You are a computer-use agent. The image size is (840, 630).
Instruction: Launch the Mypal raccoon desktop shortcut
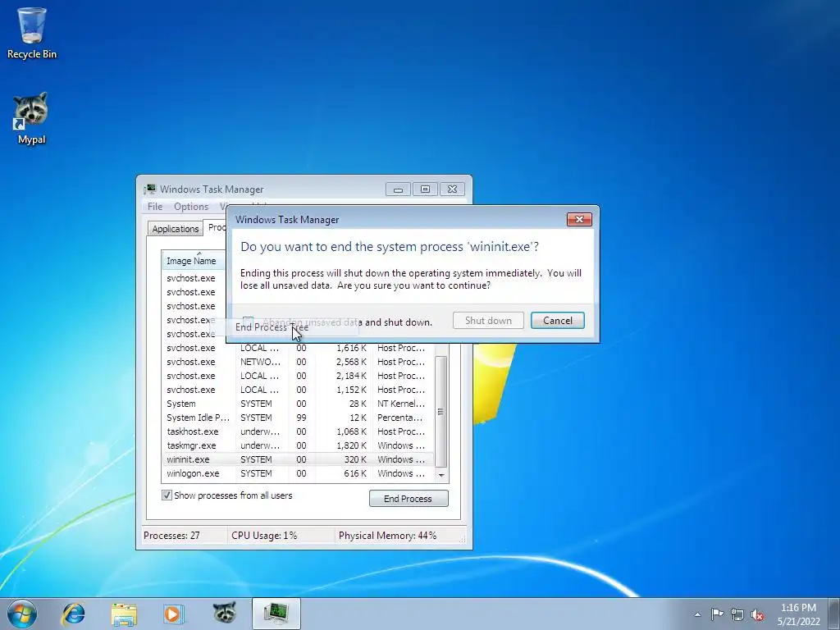click(32, 118)
